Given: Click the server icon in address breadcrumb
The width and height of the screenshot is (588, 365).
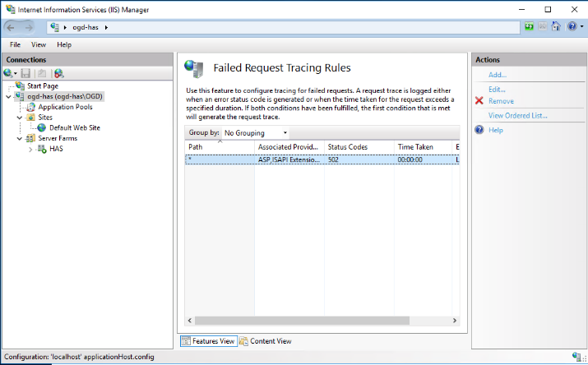Looking at the screenshot, I should [55, 27].
